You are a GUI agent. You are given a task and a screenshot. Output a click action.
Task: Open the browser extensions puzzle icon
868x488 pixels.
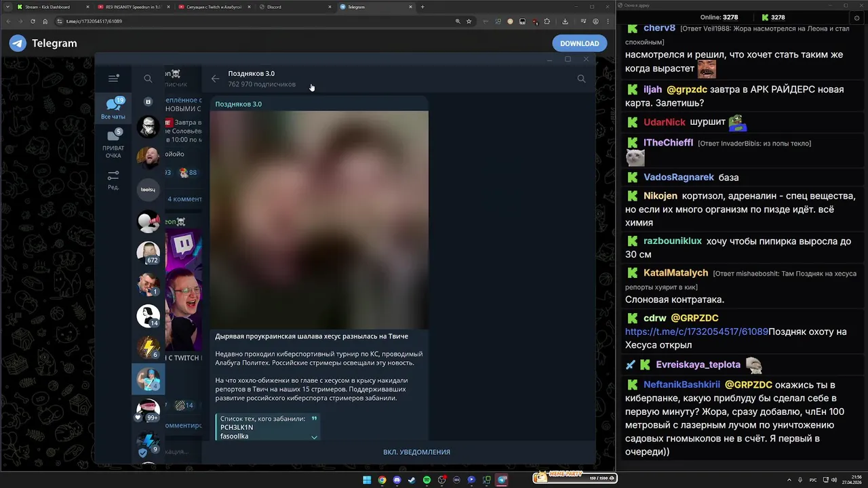coord(547,21)
